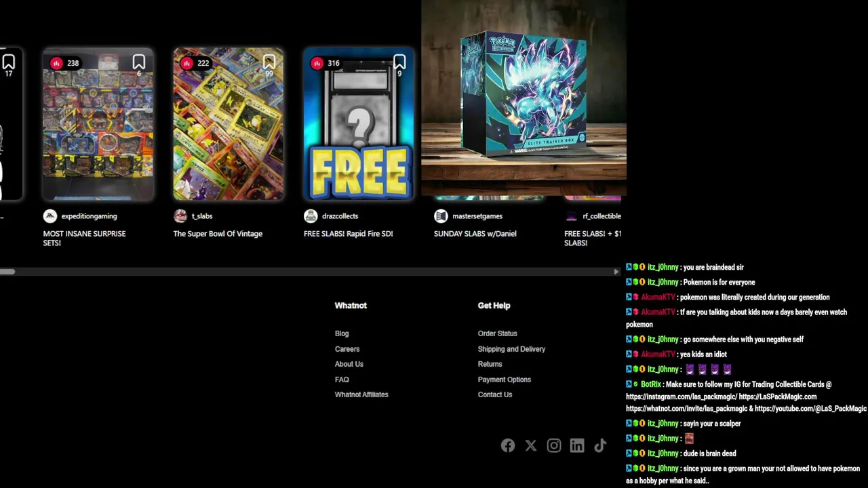Open 'SUNDAY SLABS w/Daniel' title
Viewport: 868px width, 488px height.
(475, 234)
